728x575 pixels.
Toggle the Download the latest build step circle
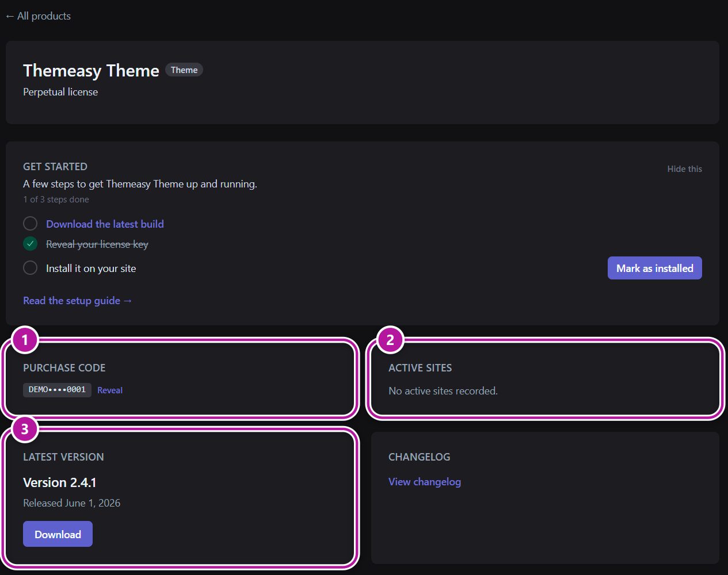point(30,223)
